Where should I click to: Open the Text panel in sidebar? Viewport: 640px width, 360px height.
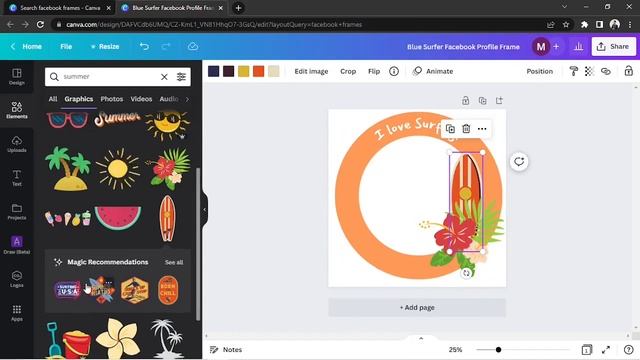17,178
